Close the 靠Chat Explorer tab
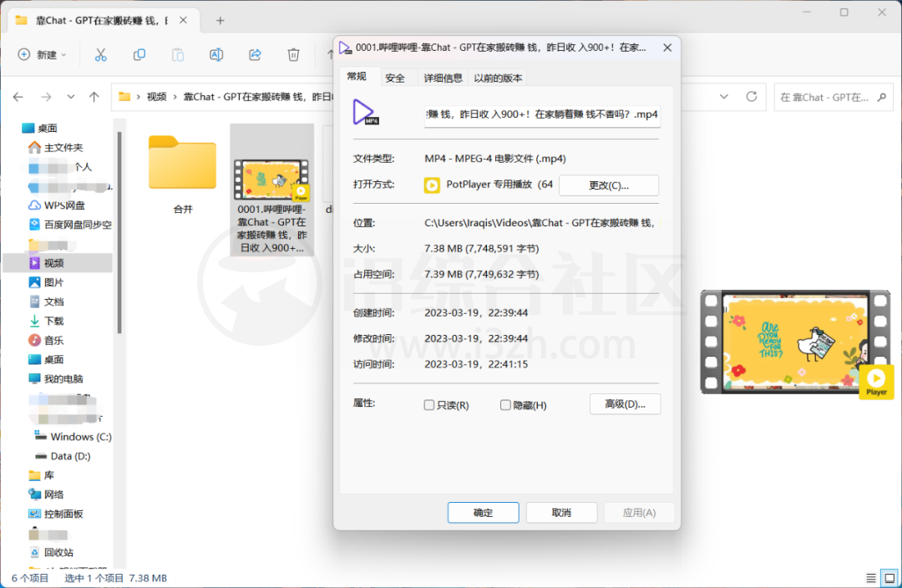The image size is (902, 588). pos(183,20)
